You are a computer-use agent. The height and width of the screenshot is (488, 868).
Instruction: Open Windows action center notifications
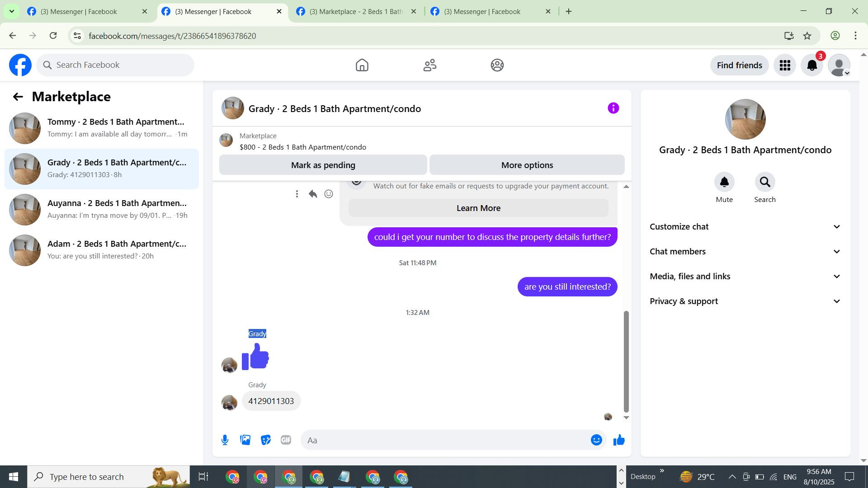849,477
